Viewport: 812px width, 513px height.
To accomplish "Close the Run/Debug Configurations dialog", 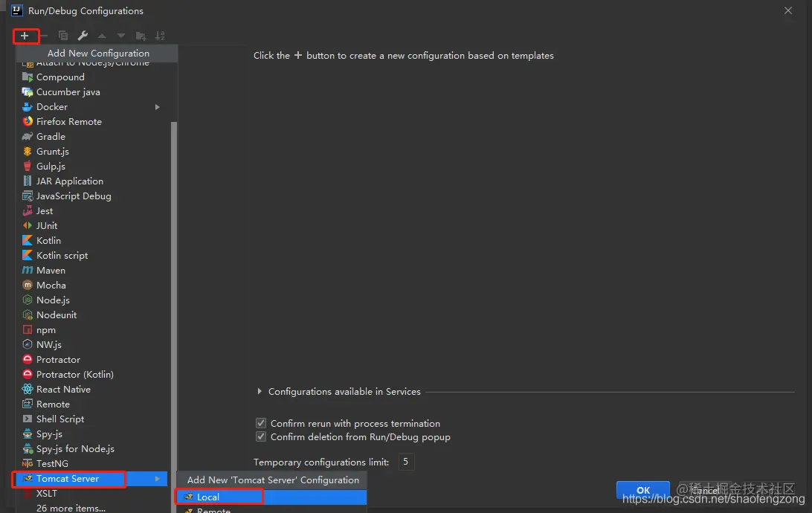I will (787, 11).
